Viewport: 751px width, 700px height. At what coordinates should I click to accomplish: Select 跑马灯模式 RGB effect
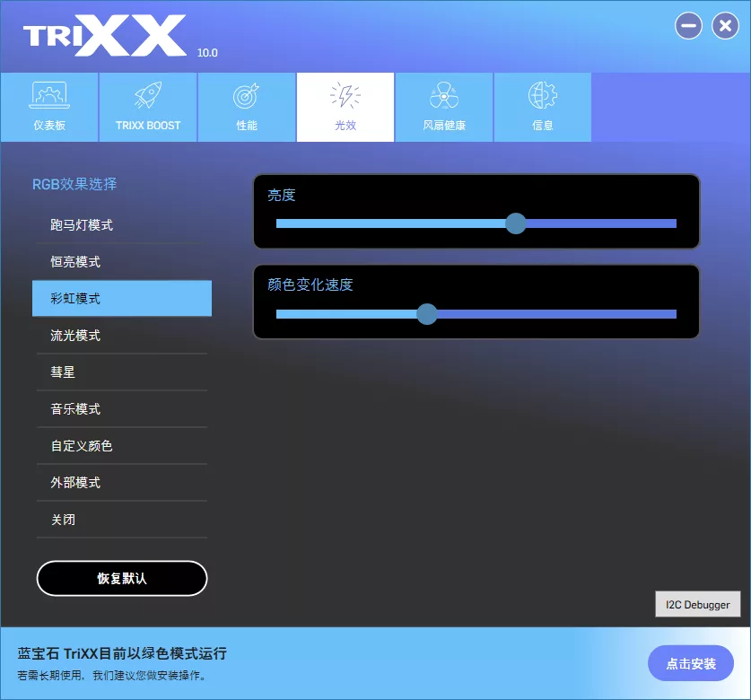[x=122, y=224]
